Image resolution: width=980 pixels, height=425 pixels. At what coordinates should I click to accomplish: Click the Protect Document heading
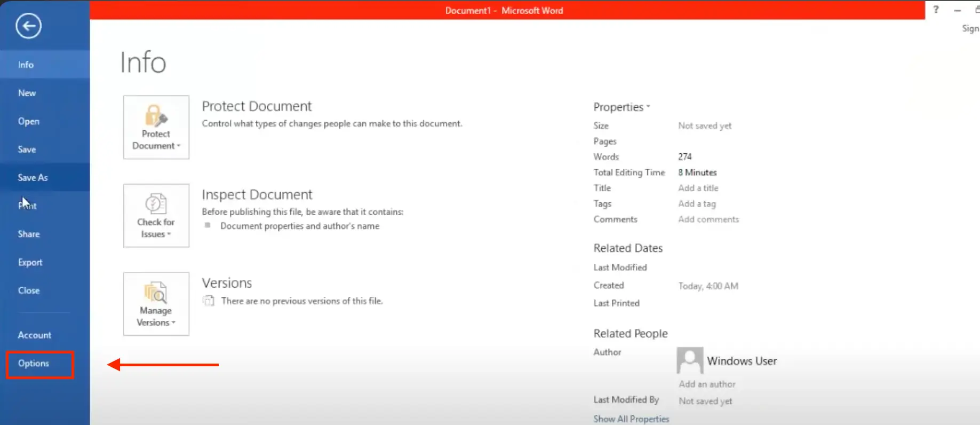257,106
